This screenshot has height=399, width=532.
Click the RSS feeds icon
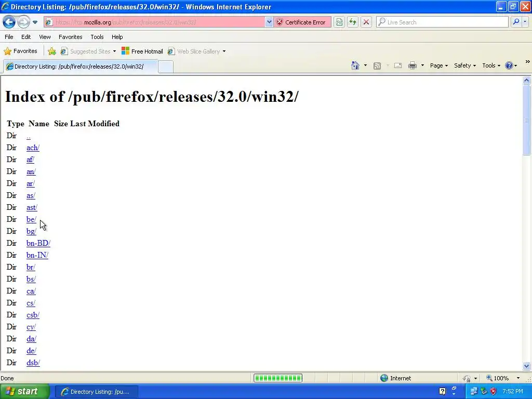tap(377, 66)
